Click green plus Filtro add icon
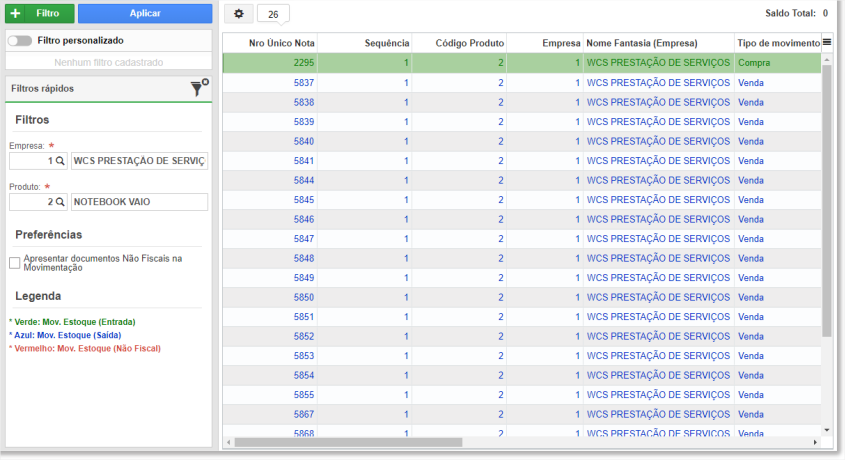Viewport: 845px width, 460px height. 16,13
